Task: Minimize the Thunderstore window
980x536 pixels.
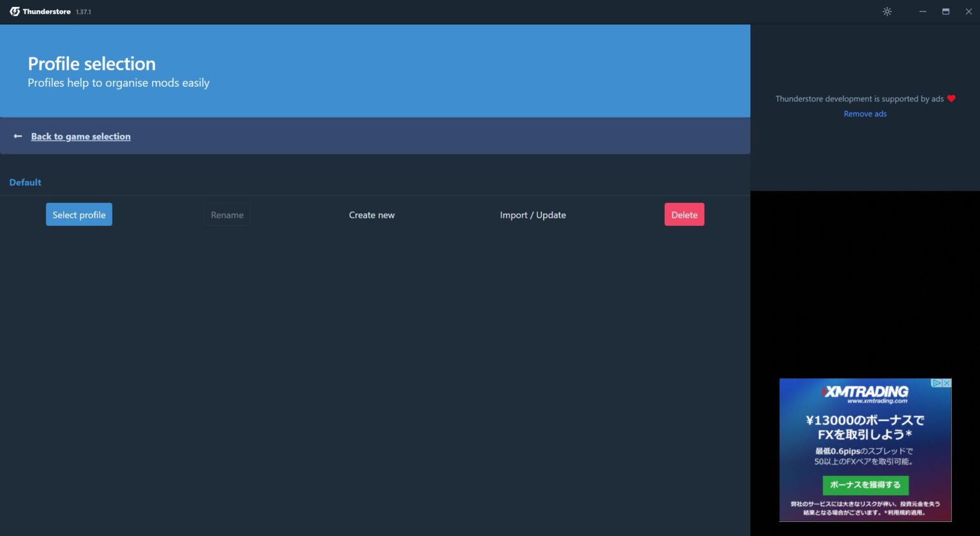Action: [923, 11]
